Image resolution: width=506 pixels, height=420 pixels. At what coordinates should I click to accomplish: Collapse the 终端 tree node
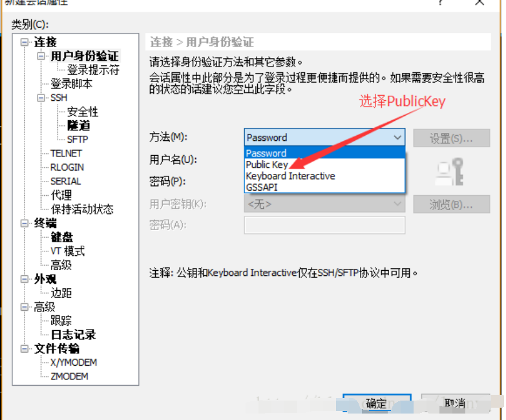pos(25,223)
